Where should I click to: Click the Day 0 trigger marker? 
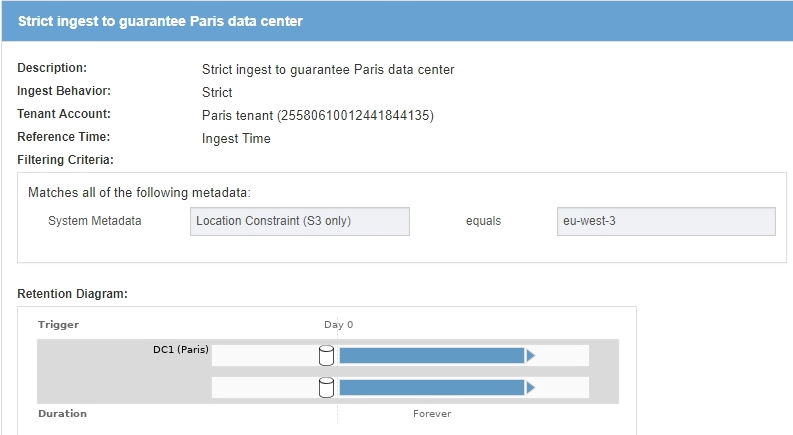coord(338,325)
